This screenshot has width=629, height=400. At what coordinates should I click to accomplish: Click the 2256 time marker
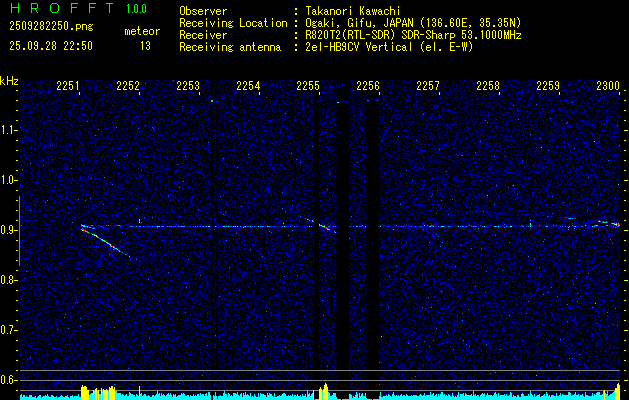coord(368,85)
